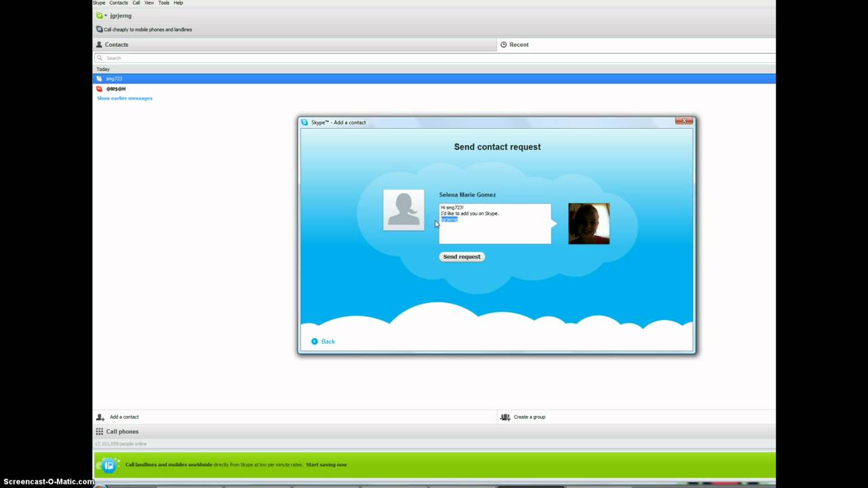Click Call cheaply to mobile phones and landlines
The image size is (868, 488).
pyautogui.click(x=148, y=30)
